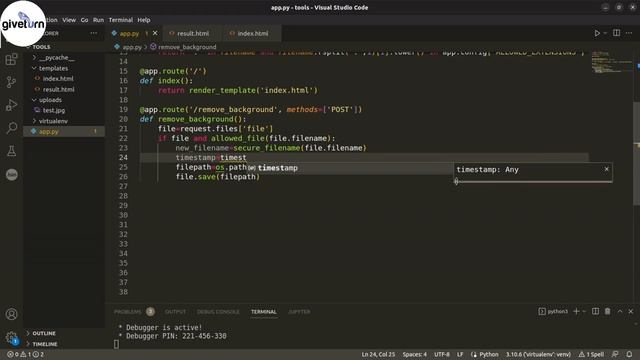The width and height of the screenshot is (640, 360).
Task: Collapse the TOOLS root folder
Action: 41,47
